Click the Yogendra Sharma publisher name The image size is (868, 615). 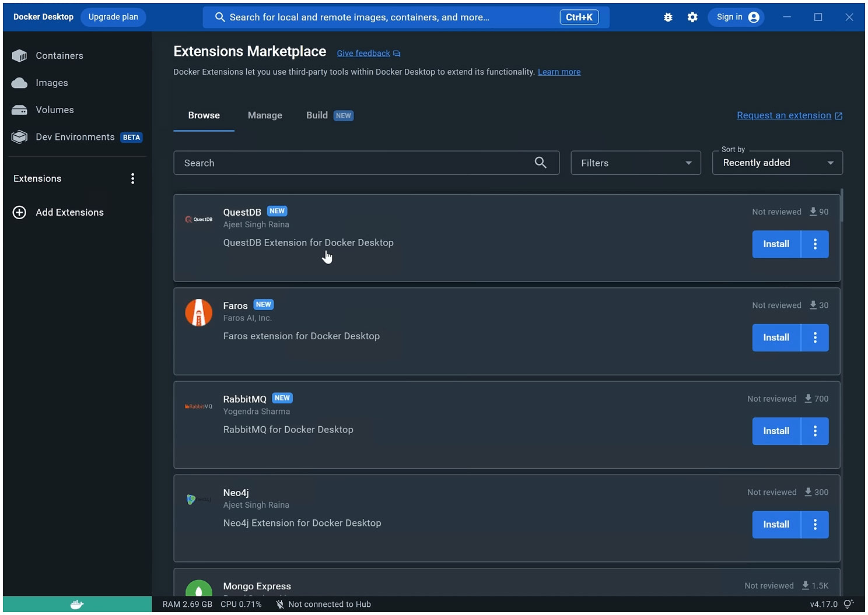(x=257, y=412)
